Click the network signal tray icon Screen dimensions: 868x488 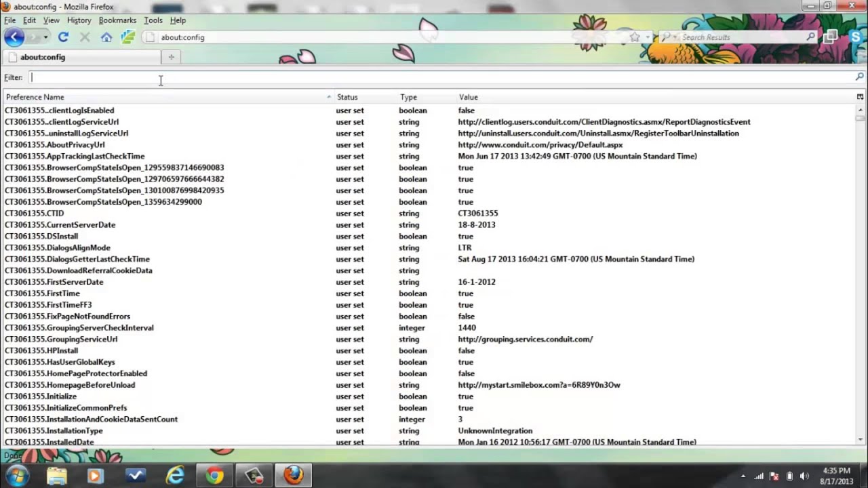(x=759, y=476)
